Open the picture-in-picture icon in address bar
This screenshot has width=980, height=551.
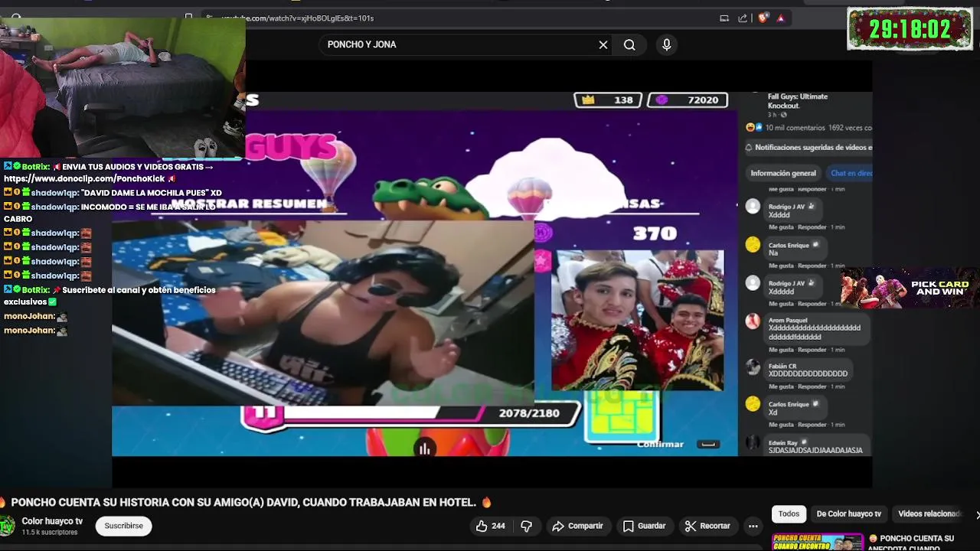(x=724, y=18)
